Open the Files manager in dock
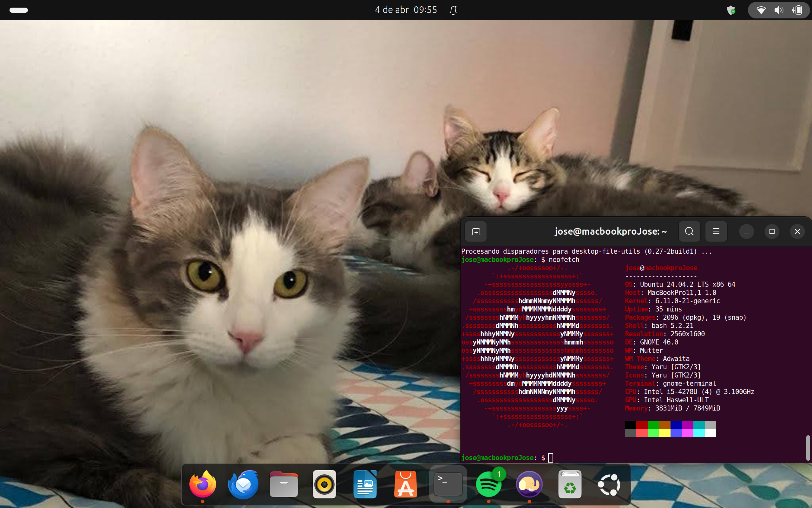The image size is (812, 508). click(284, 484)
